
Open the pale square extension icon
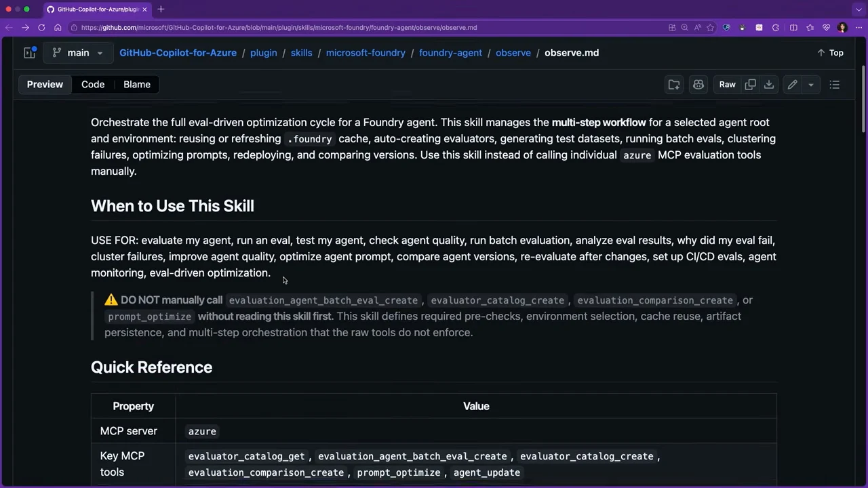coord(759,28)
